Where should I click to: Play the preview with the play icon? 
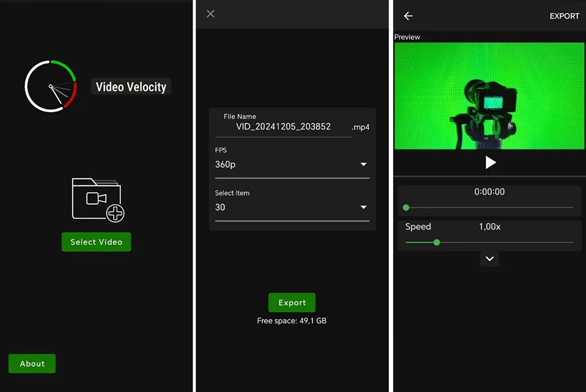(x=490, y=162)
